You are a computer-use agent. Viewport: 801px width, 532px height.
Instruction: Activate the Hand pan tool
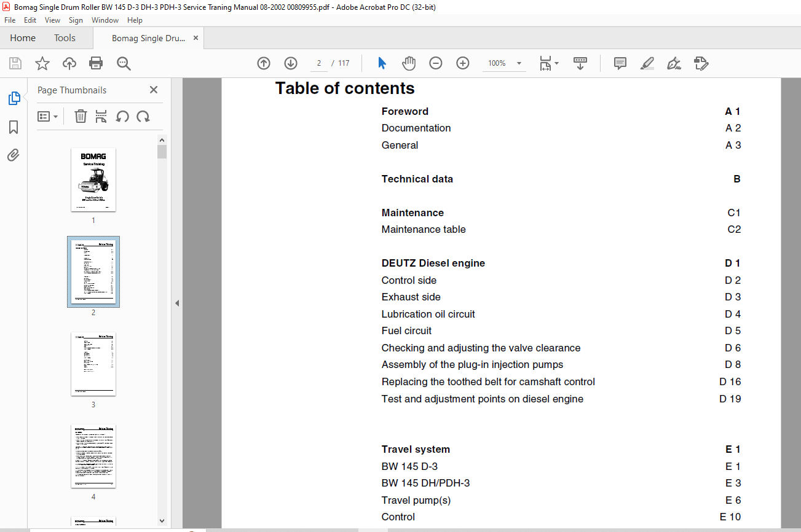[x=409, y=63]
